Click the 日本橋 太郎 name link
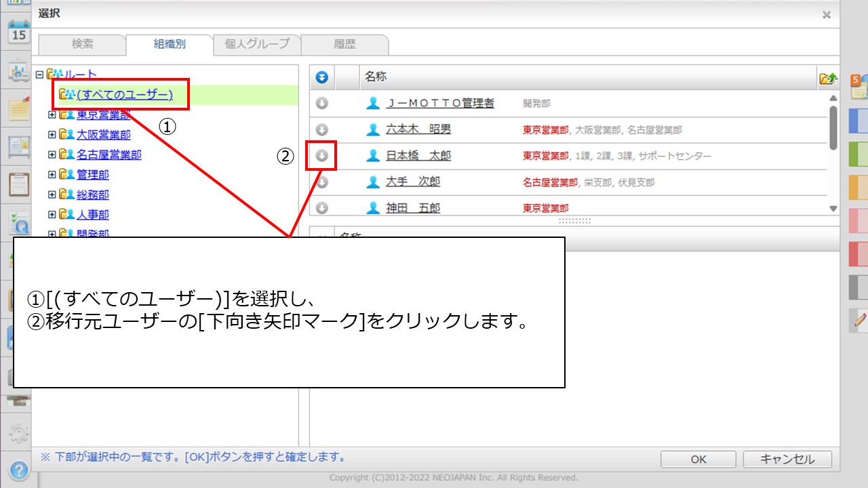 click(418, 156)
